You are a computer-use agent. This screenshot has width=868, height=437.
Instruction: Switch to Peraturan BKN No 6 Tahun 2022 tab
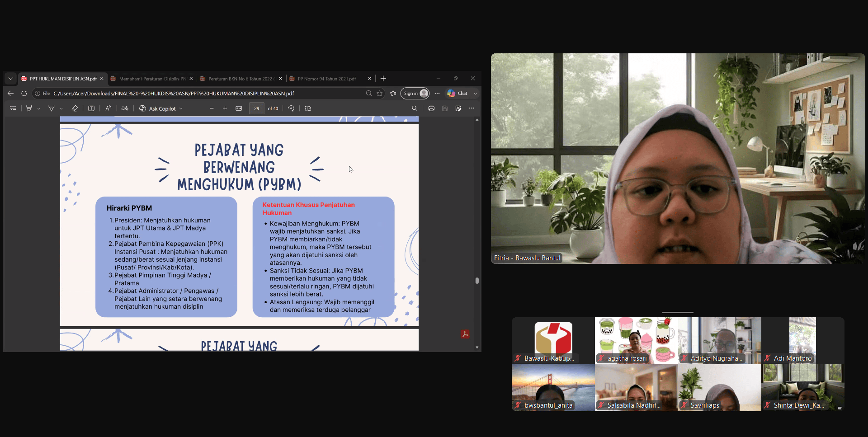tap(240, 79)
